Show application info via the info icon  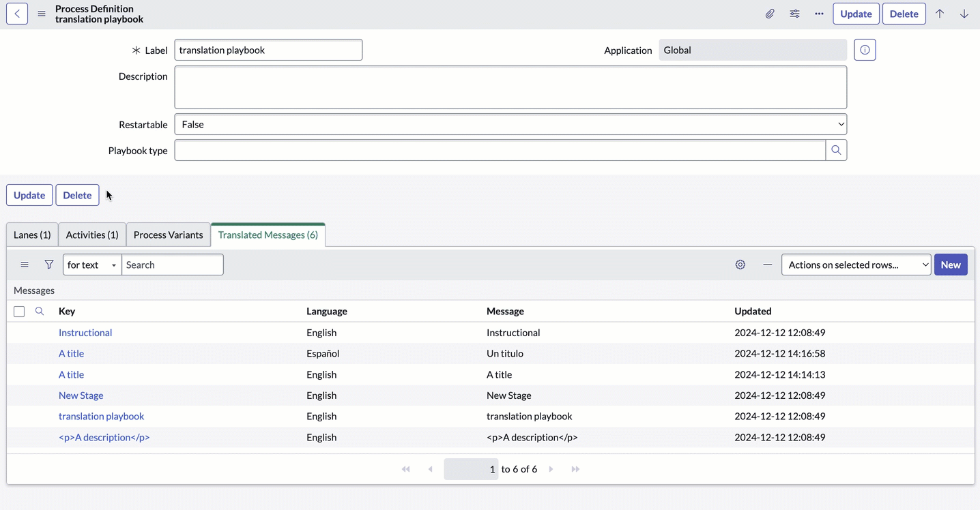coord(865,50)
